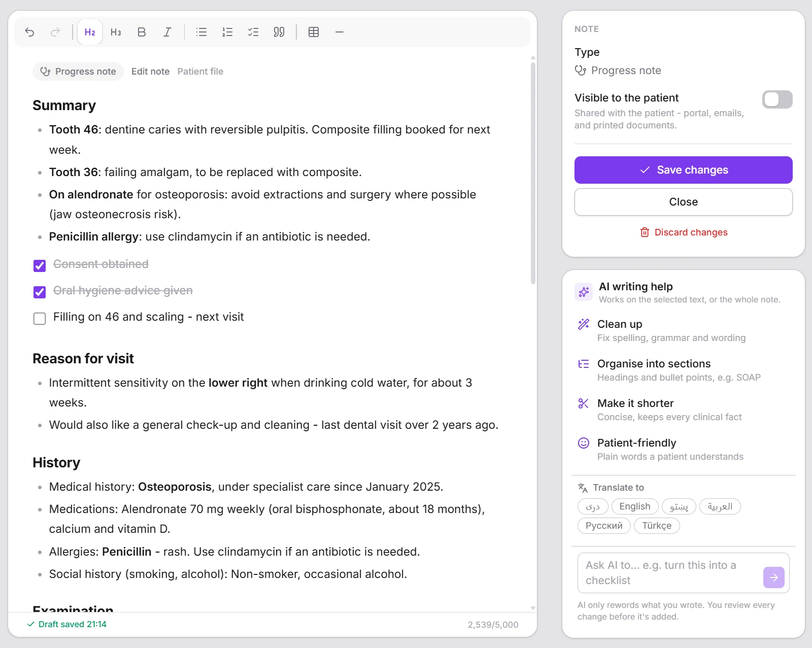Translate the note to Türkçe

tap(657, 526)
